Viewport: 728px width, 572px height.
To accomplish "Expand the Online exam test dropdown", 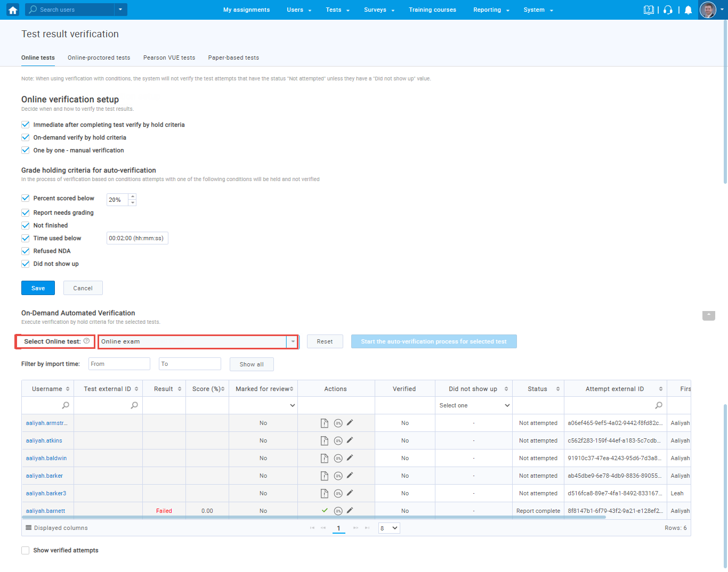I will tap(293, 341).
